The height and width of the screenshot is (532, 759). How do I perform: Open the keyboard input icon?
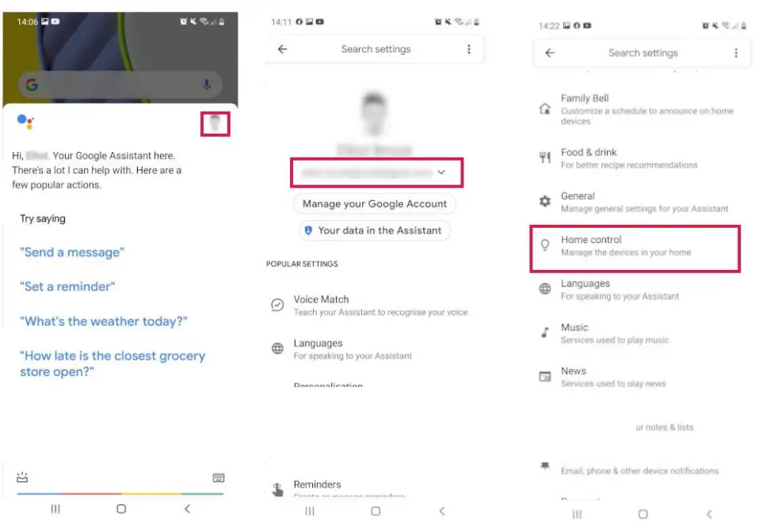tap(219, 478)
